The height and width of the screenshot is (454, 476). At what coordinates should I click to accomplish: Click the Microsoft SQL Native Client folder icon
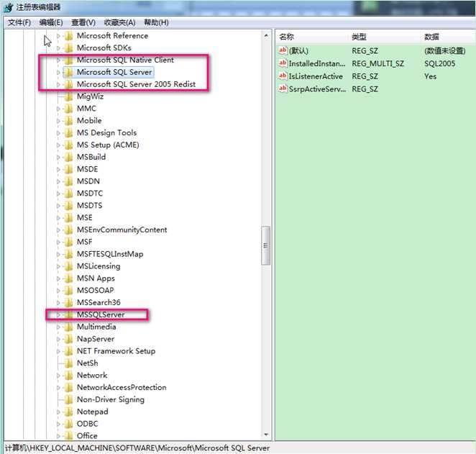(x=69, y=60)
